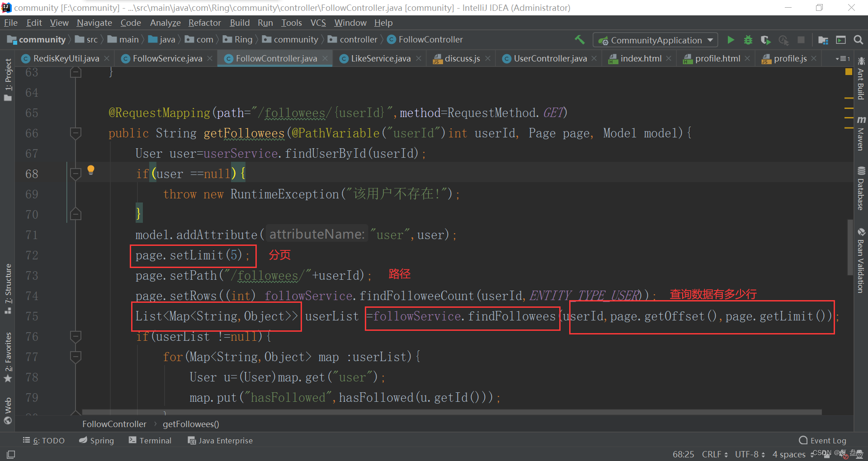Run with coverage shield icon

(765, 40)
